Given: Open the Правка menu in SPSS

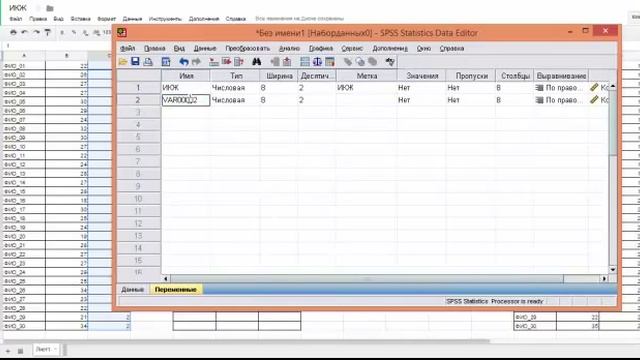Looking at the screenshot, I should (155, 48).
